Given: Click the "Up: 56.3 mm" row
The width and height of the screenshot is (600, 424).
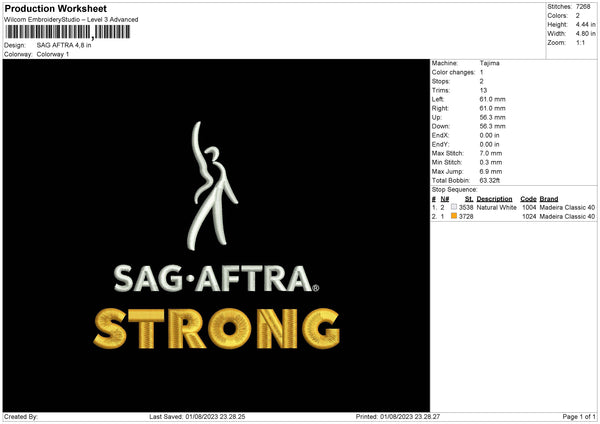Looking at the screenshot, I should [x=469, y=117].
